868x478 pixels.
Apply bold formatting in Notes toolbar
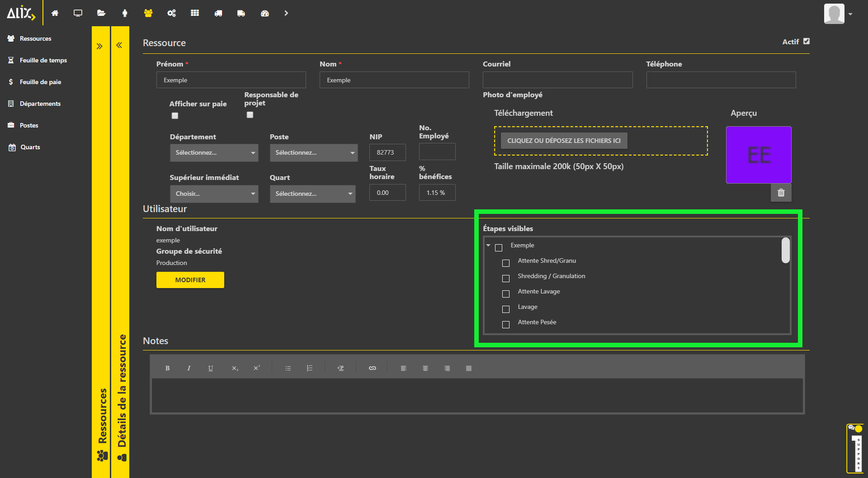[x=167, y=368]
